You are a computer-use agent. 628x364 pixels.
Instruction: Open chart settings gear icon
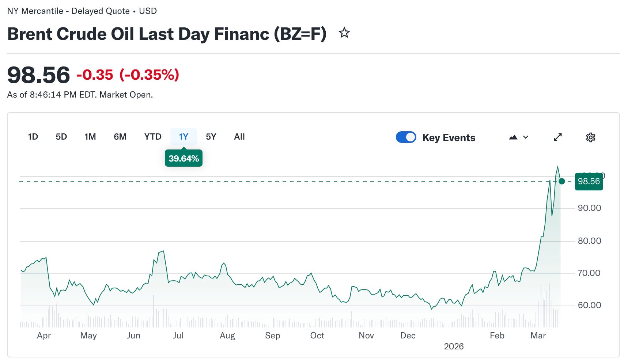pyautogui.click(x=590, y=137)
